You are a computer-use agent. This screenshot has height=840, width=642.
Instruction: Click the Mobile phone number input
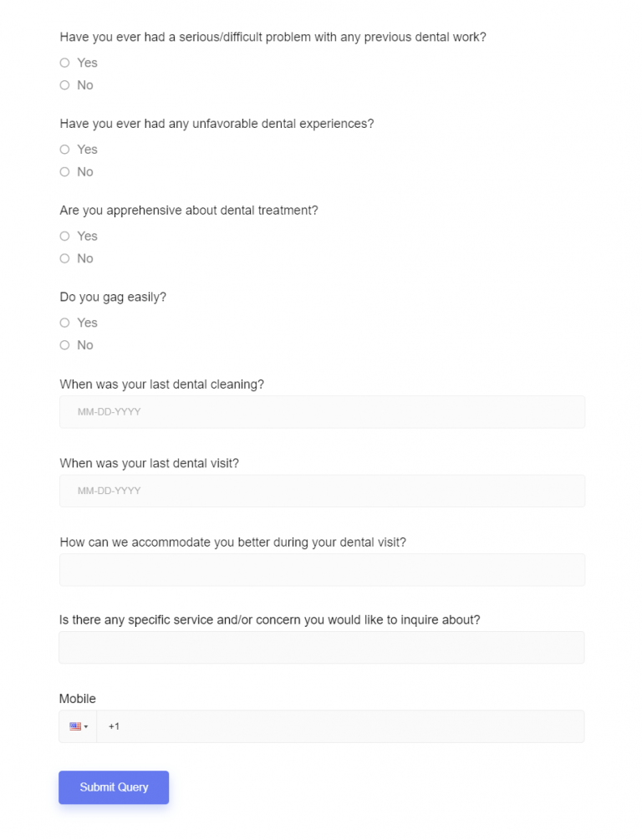point(339,726)
